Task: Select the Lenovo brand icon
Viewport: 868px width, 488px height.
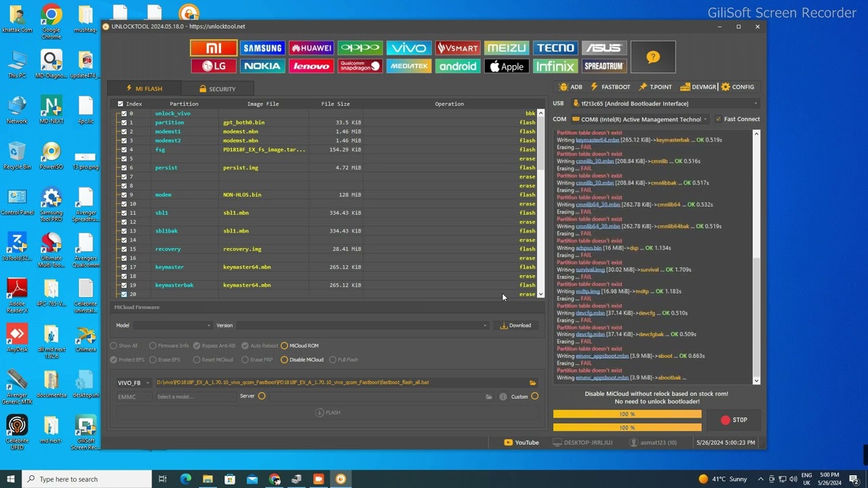Action: pos(311,66)
